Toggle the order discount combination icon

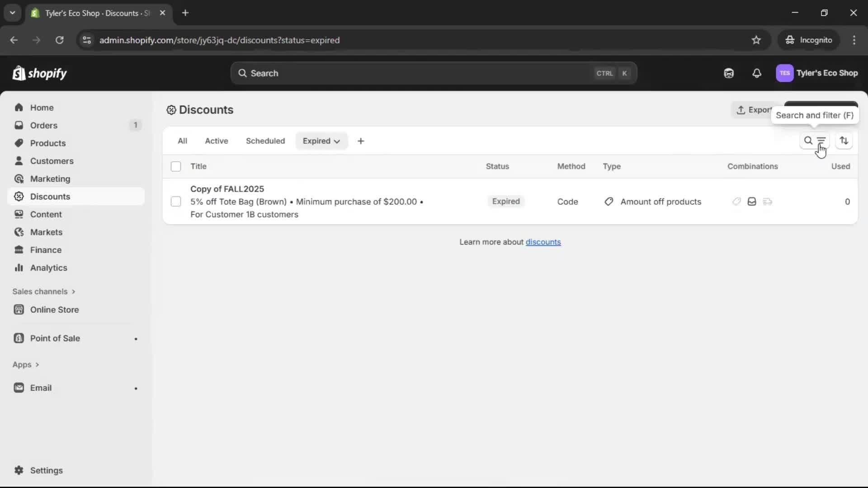(752, 202)
